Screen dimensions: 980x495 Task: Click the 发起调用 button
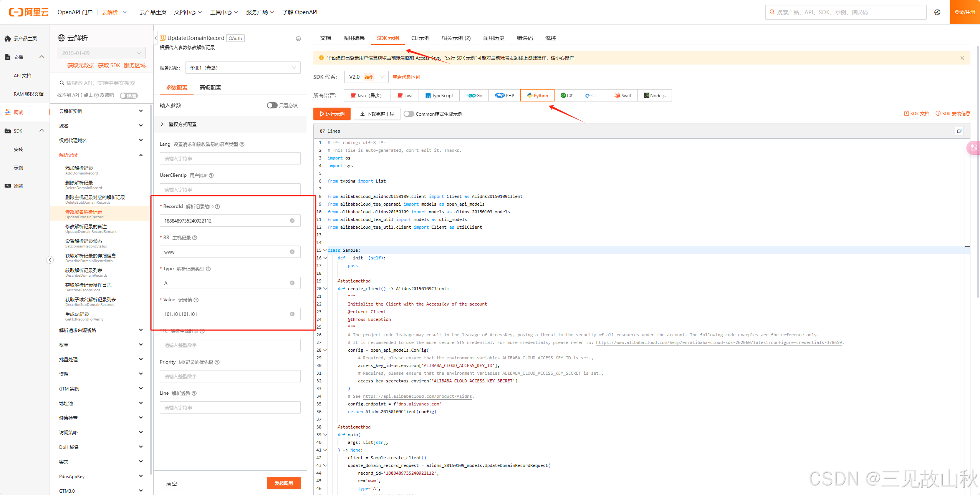point(283,483)
